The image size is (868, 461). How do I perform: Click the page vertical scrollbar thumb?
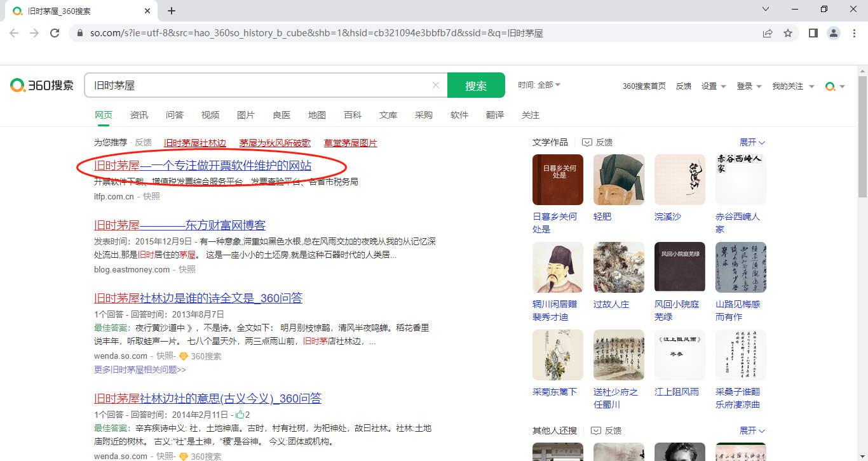[862, 137]
